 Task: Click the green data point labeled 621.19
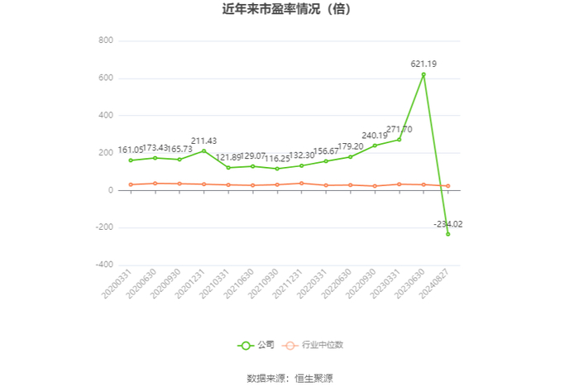click(x=423, y=74)
